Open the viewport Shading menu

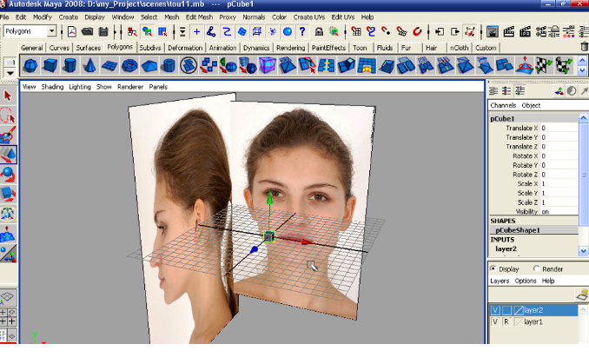[52, 87]
